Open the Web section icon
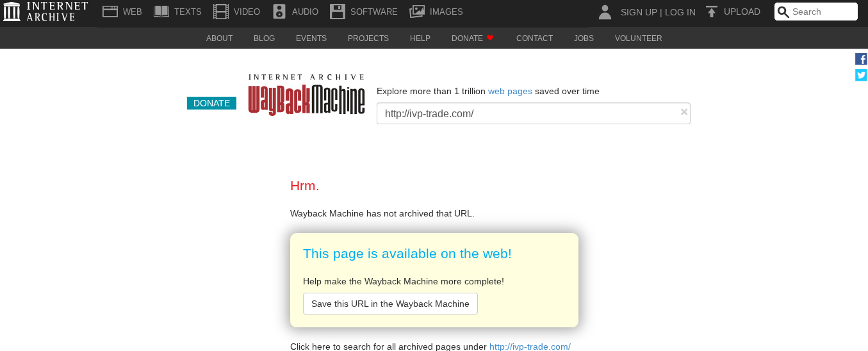The height and width of the screenshot is (351, 868). pyautogui.click(x=110, y=12)
